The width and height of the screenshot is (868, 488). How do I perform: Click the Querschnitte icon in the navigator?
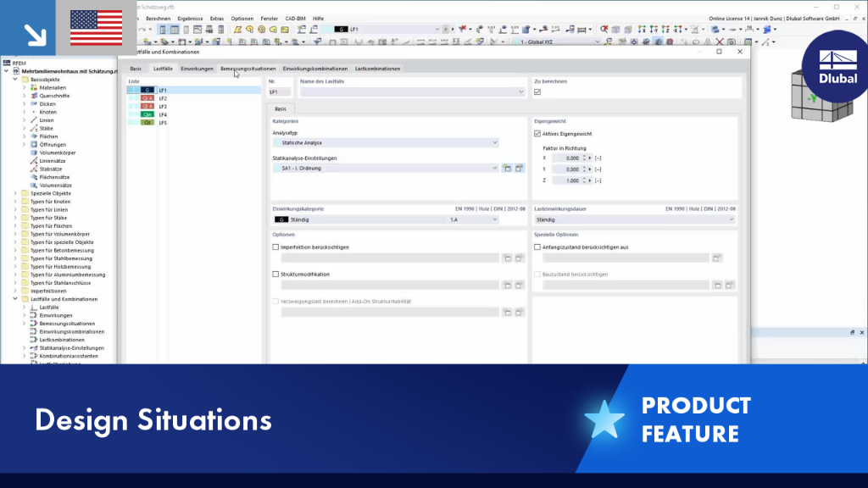(34, 96)
